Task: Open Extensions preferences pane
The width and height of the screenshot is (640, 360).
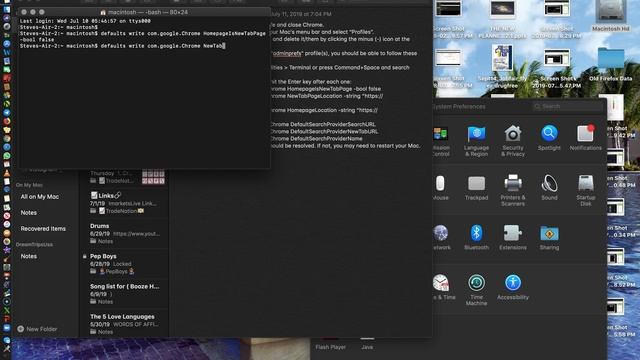Action: pyautogui.click(x=513, y=238)
